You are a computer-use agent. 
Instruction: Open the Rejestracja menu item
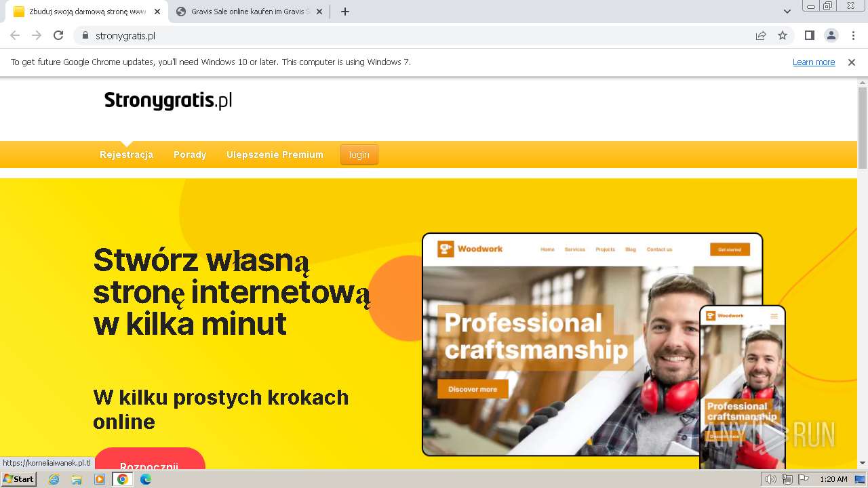click(126, 155)
